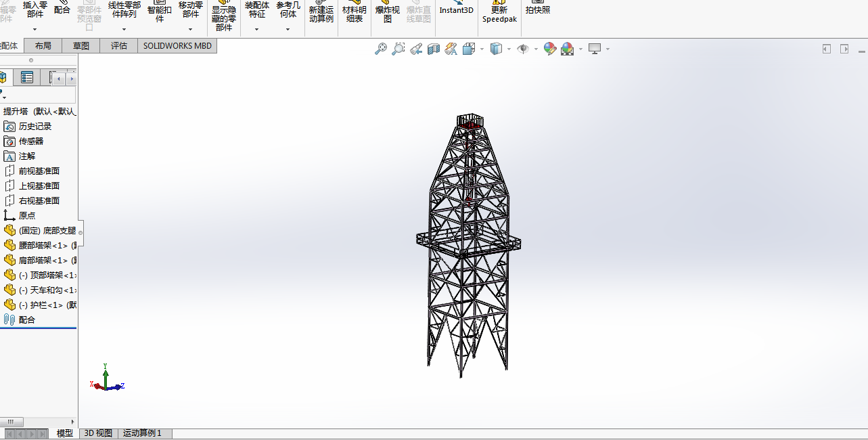
Task: Select the (-) 天车和勾<1> component
Action: [x=39, y=290]
